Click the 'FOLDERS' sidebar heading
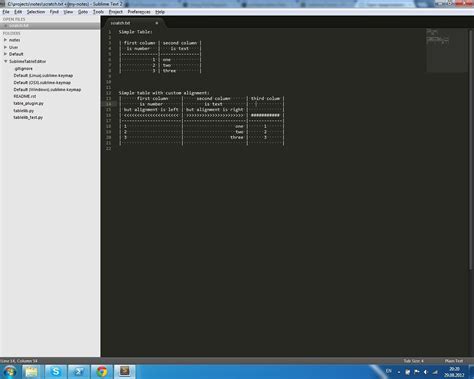This screenshot has height=379, width=474. click(x=12, y=33)
